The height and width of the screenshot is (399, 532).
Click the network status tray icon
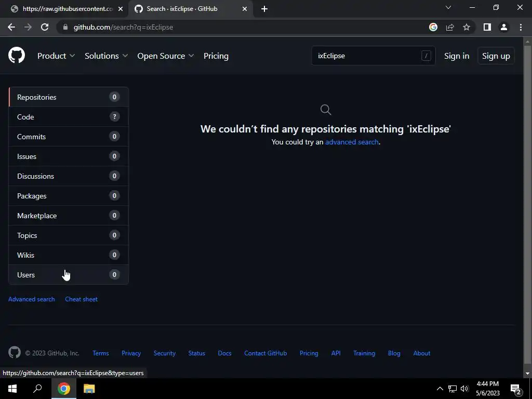point(453,389)
